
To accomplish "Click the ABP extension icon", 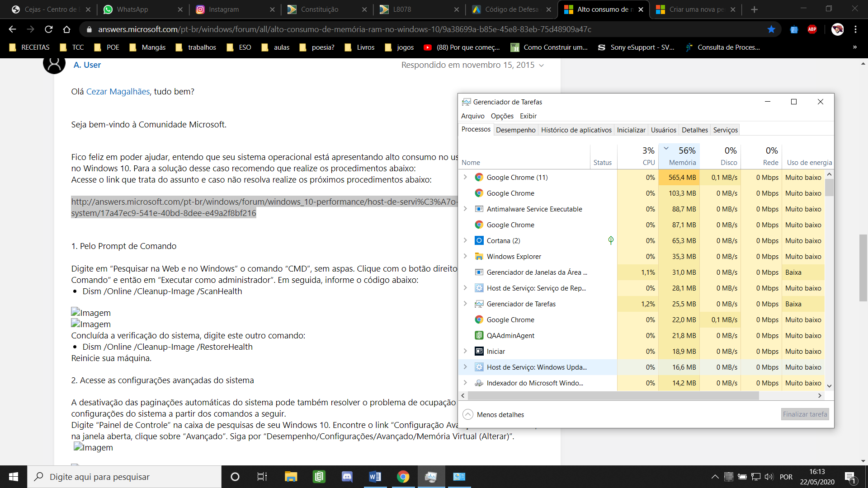I will (812, 29).
